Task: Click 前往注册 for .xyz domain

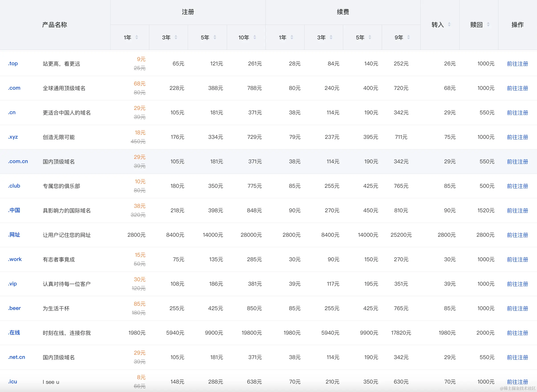Action: pos(517,137)
